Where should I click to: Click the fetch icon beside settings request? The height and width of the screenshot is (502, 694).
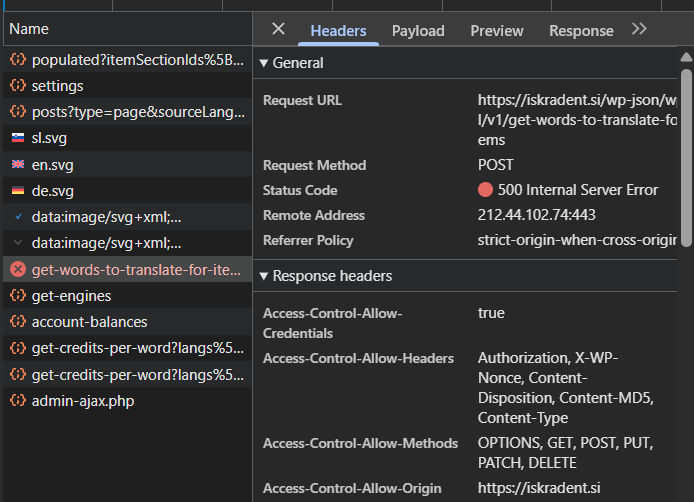(x=17, y=86)
